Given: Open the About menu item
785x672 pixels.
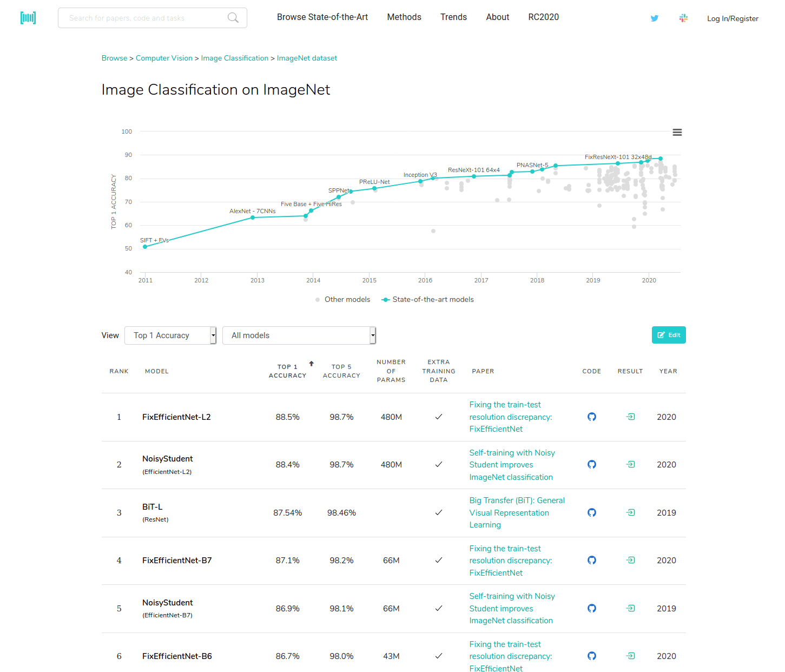Looking at the screenshot, I should [x=498, y=17].
